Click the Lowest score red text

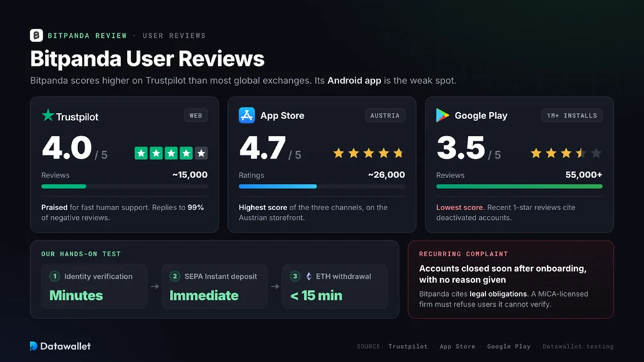click(x=460, y=207)
